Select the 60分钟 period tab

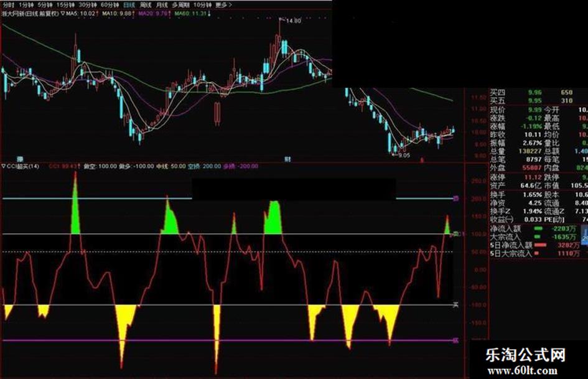[x=110, y=5]
